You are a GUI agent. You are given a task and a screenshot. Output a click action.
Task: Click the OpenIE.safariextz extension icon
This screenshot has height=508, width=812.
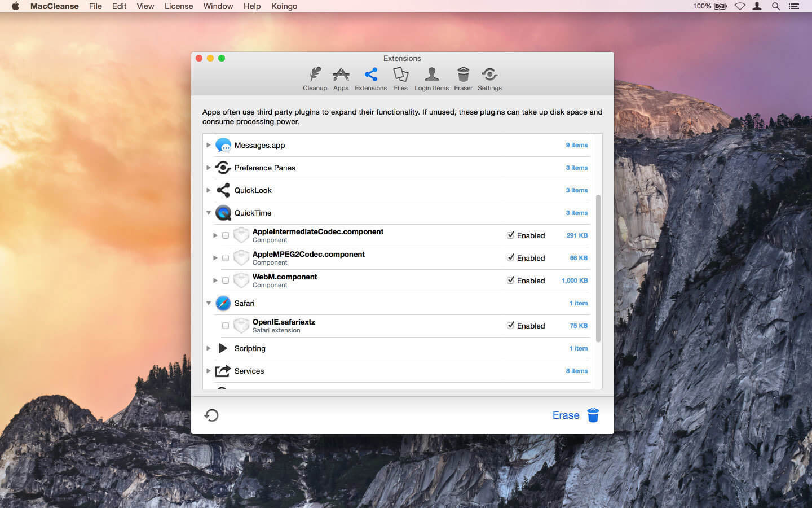[241, 326]
